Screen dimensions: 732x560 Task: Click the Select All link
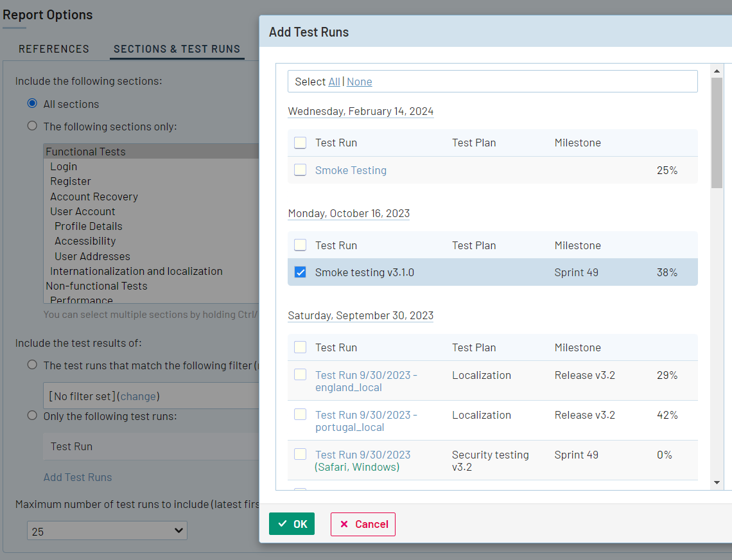click(334, 82)
